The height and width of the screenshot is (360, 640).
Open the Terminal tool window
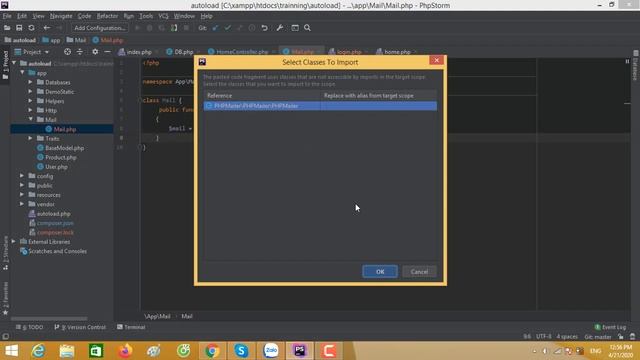[131, 327]
